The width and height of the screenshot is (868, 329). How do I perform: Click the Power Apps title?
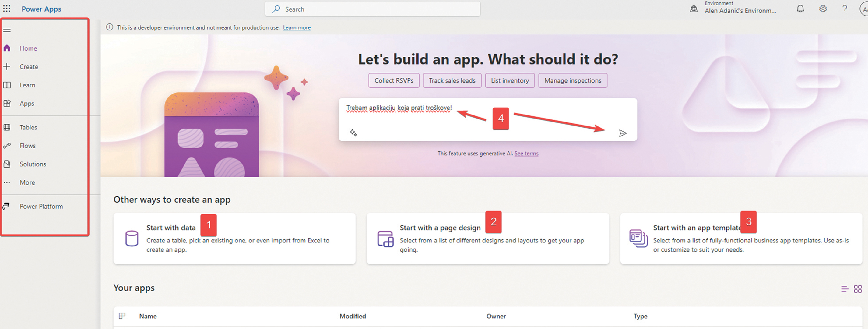pyautogui.click(x=41, y=9)
